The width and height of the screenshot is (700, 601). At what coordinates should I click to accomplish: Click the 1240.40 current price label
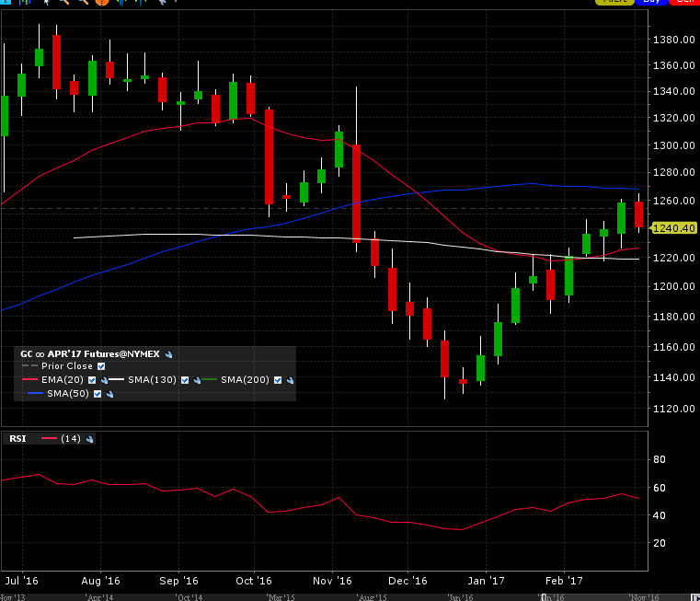(x=671, y=228)
